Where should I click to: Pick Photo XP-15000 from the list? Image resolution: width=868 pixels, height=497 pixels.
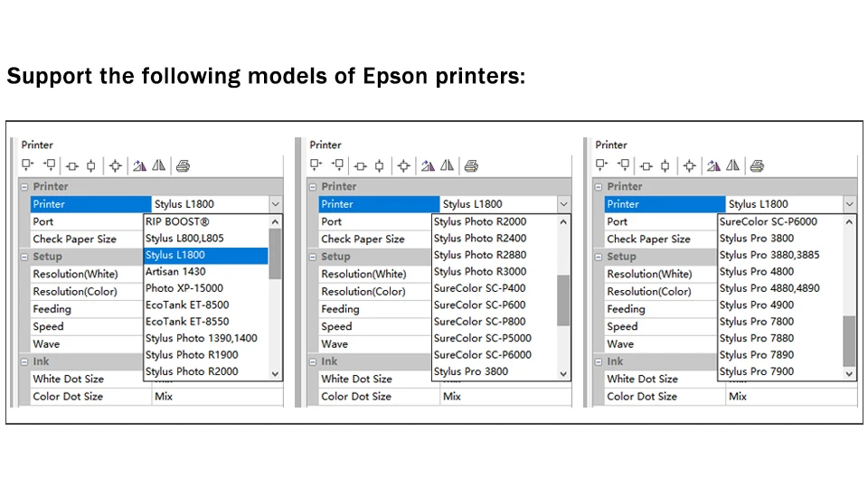[x=206, y=288]
